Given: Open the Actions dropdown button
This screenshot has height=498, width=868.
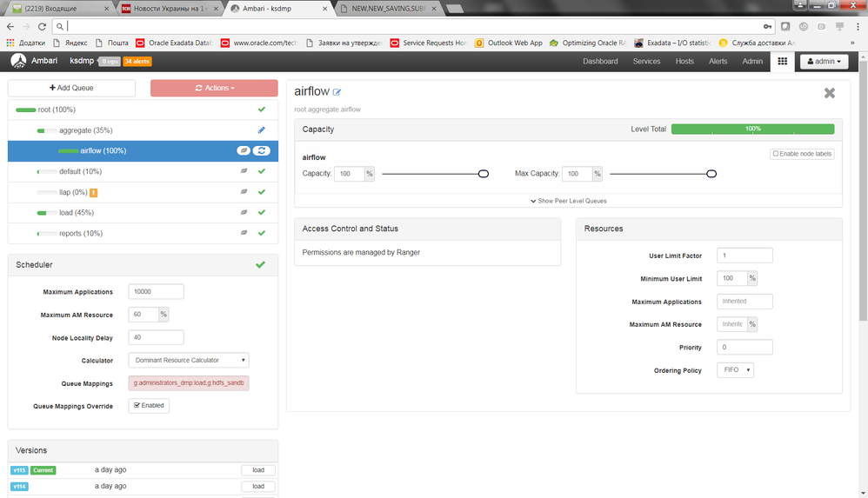Looking at the screenshot, I should (x=214, y=88).
